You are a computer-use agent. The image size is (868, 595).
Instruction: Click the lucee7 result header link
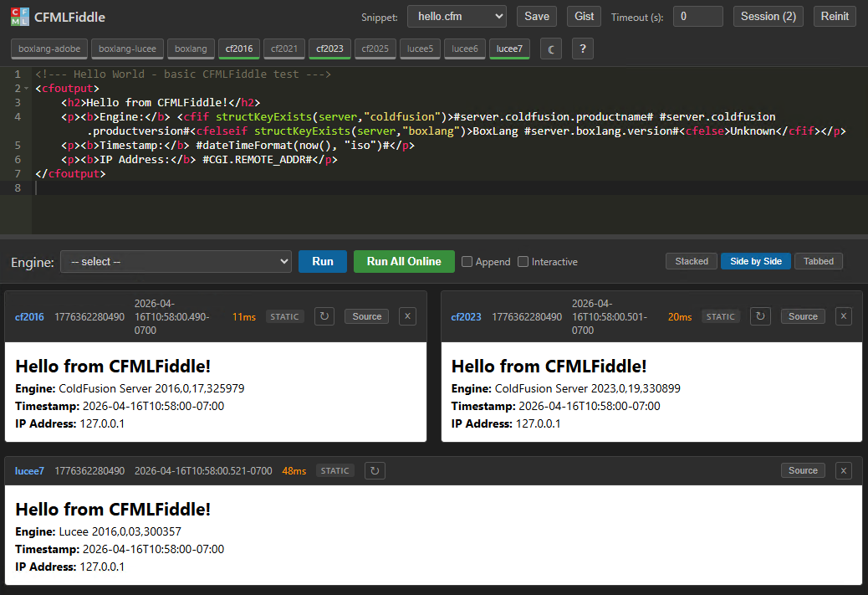coord(29,471)
